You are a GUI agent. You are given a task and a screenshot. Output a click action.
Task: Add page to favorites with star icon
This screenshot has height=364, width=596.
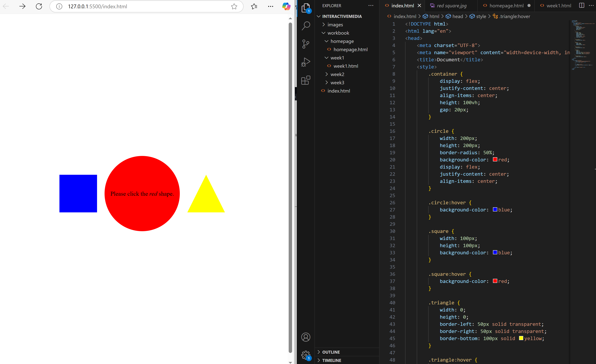click(234, 7)
